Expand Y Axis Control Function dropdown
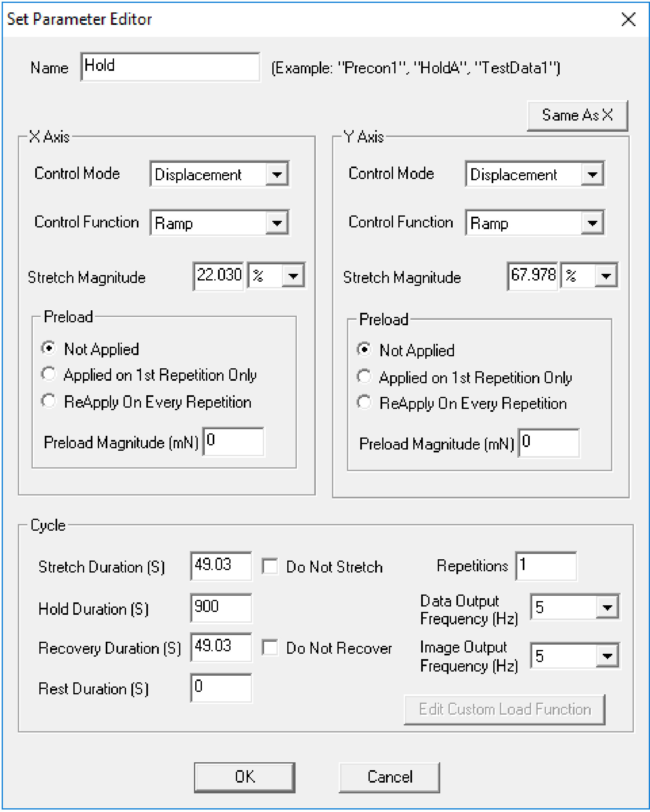The width and height of the screenshot is (650, 812). 592,223
